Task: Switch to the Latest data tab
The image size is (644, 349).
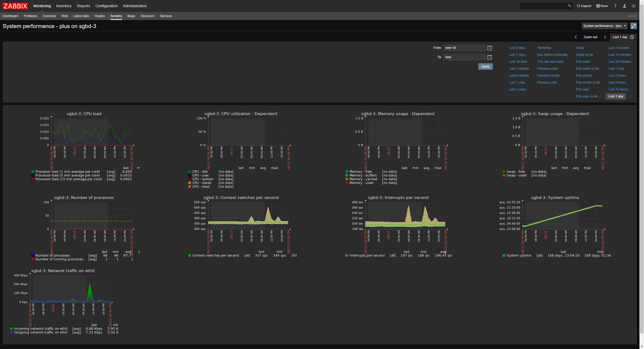Action: (x=81, y=16)
